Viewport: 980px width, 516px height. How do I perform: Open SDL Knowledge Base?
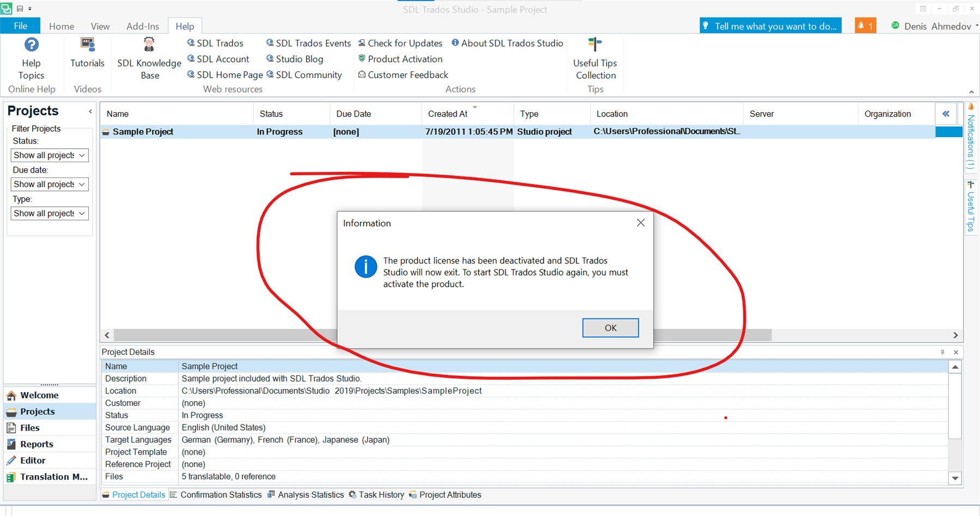click(149, 59)
